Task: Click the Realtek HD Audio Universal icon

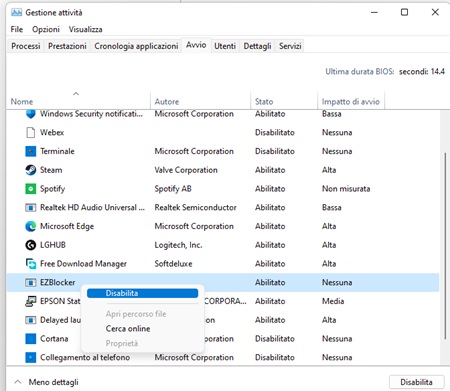Action: pyautogui.click(x=31, y=208)
